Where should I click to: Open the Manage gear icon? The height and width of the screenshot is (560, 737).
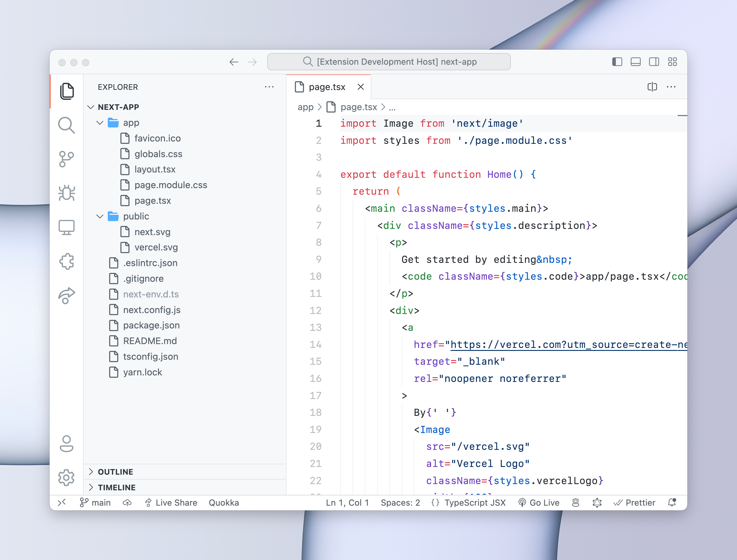[66, 478]
